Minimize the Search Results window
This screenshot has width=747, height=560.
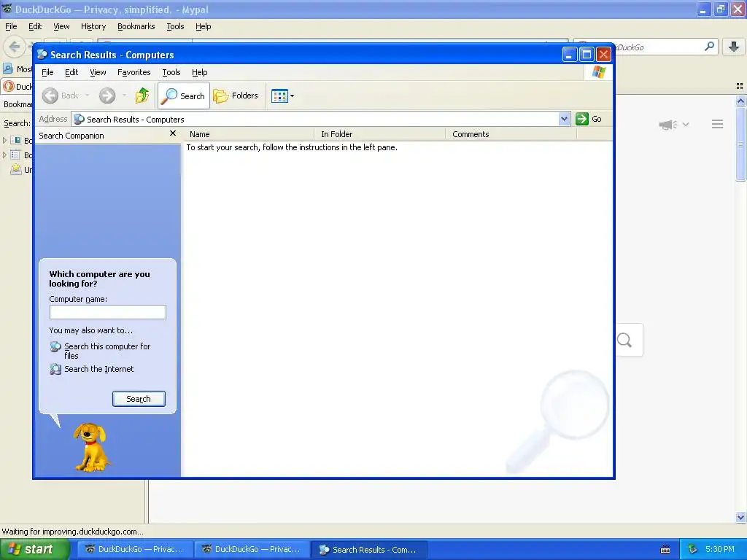pos(569,55)
